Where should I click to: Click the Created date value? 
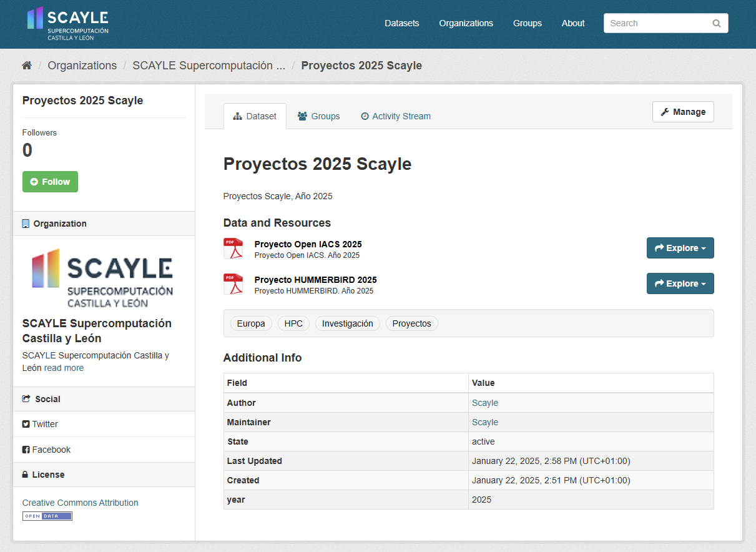[x=551, y=480]
